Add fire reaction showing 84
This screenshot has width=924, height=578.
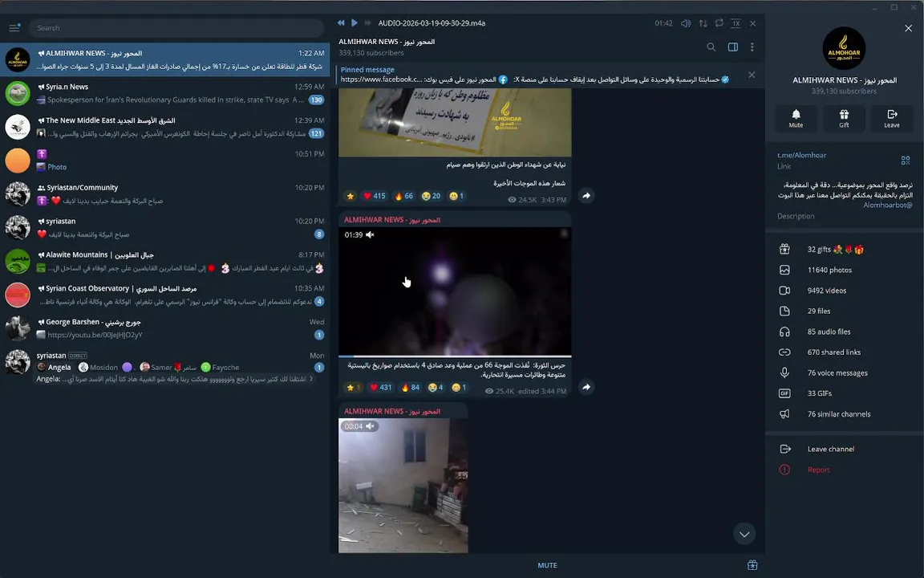click(410, 388)
